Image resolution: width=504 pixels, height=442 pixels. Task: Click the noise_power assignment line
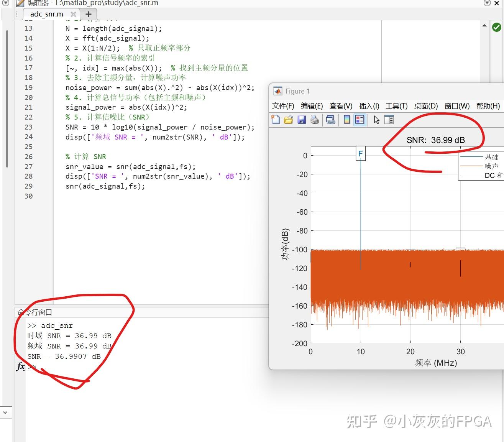pyautogui.click(x=160, y=87)
